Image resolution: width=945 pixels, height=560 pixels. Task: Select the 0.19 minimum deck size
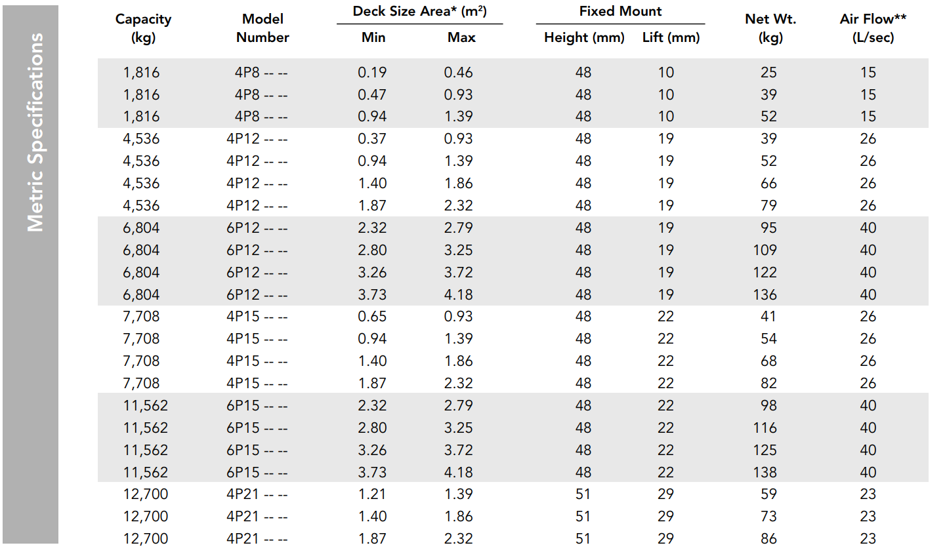(x=372, y=73)
